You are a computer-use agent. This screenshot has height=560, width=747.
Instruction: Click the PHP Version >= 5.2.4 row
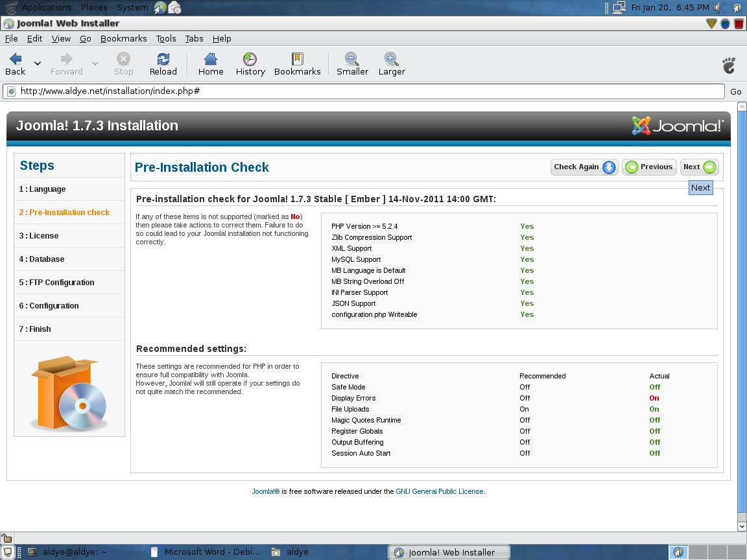click(x=519, y=226)
